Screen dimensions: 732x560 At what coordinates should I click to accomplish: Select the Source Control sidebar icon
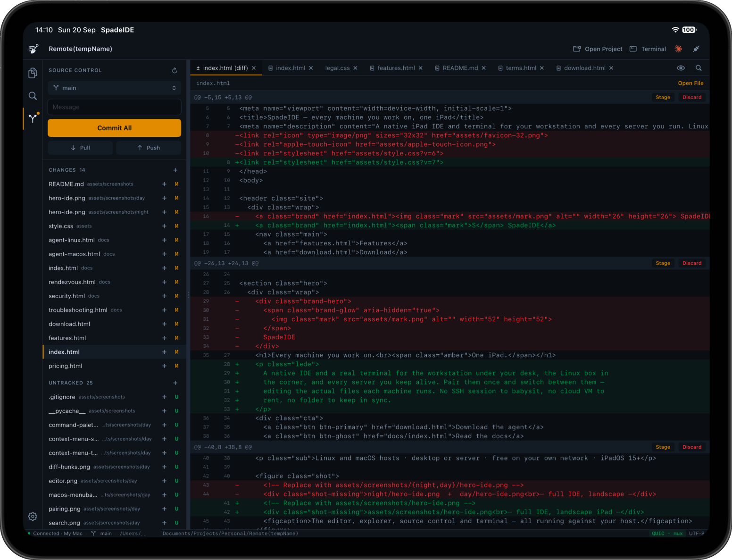tap(33, 118)
